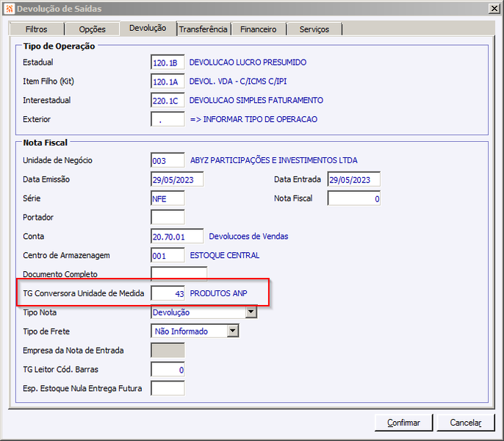Click the Documento Completo field
This screenshot has width=504, height=441.
click(x=179, y=273)
